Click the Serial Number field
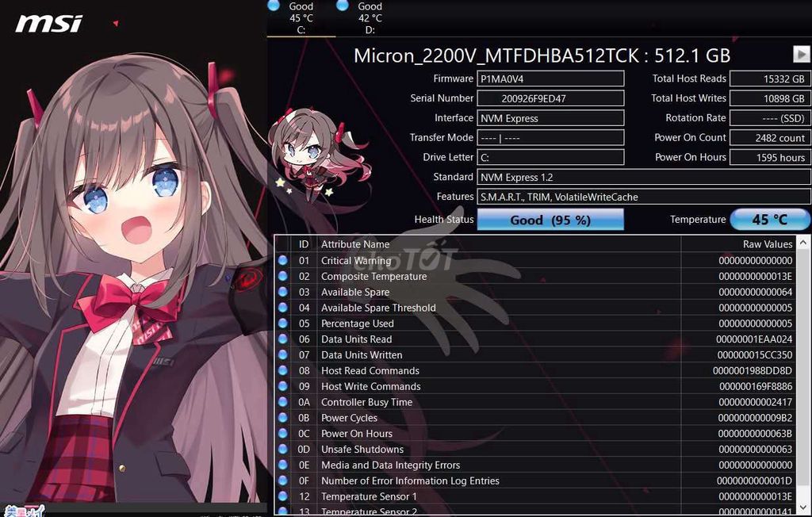This screenshot has width=812, height=517. pyautogui.click(x=550, y=98)
